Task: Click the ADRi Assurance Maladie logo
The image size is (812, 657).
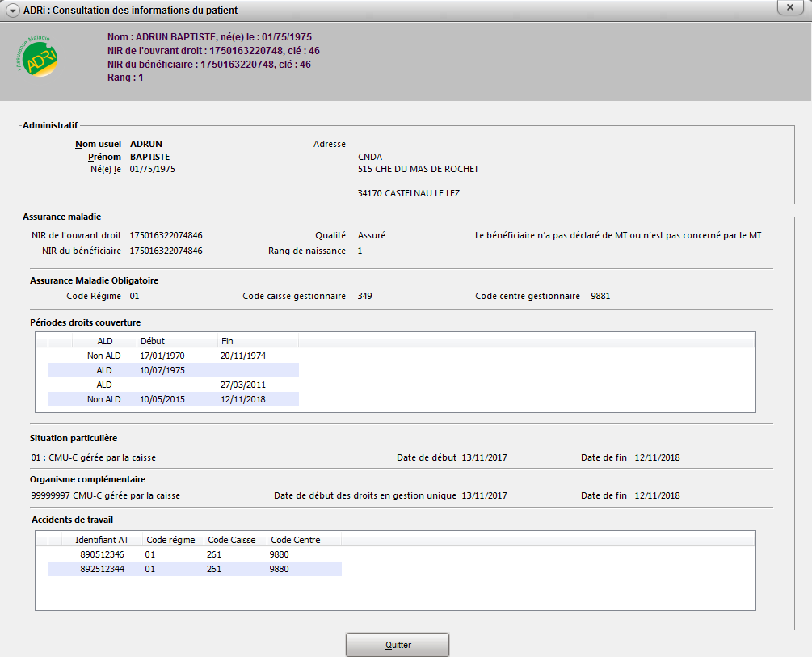Action: 37,57
